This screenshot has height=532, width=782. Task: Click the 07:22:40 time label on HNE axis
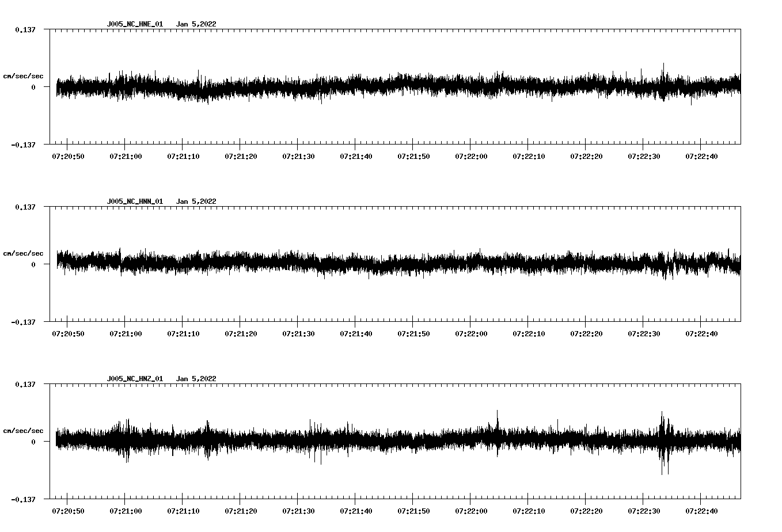click(701, 157)
